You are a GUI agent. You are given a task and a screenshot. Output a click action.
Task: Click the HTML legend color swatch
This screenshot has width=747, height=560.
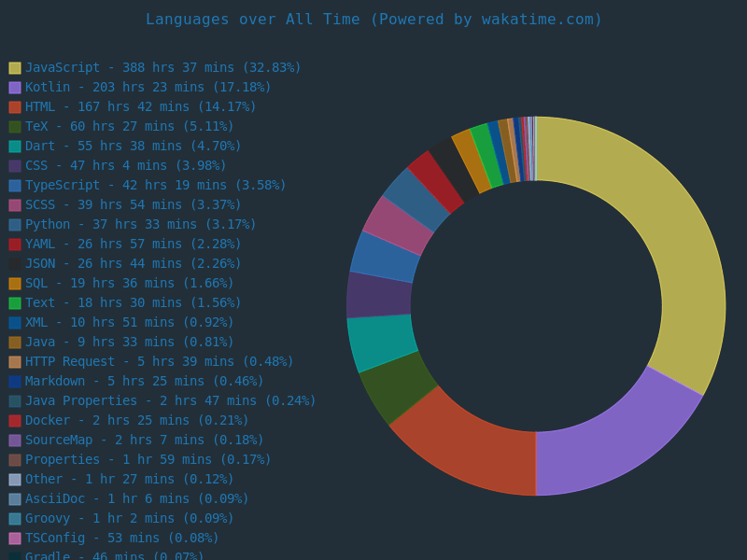15,107
